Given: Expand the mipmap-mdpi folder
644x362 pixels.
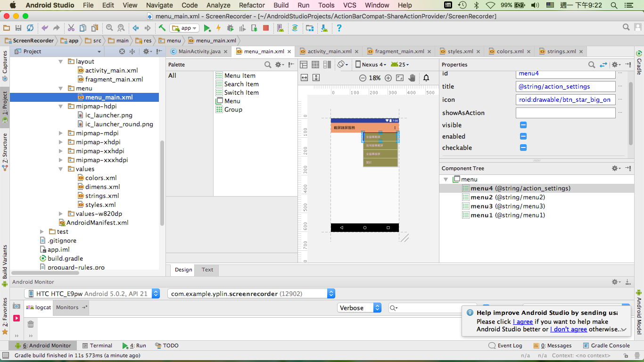Looking at the screenshot, I should (x=60, y=133).
